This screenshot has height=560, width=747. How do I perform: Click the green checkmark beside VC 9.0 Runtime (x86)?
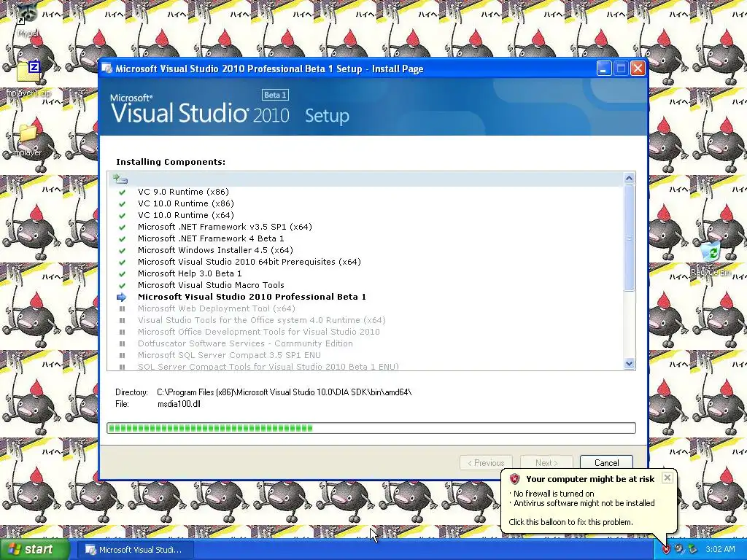(x=122, y=192)
